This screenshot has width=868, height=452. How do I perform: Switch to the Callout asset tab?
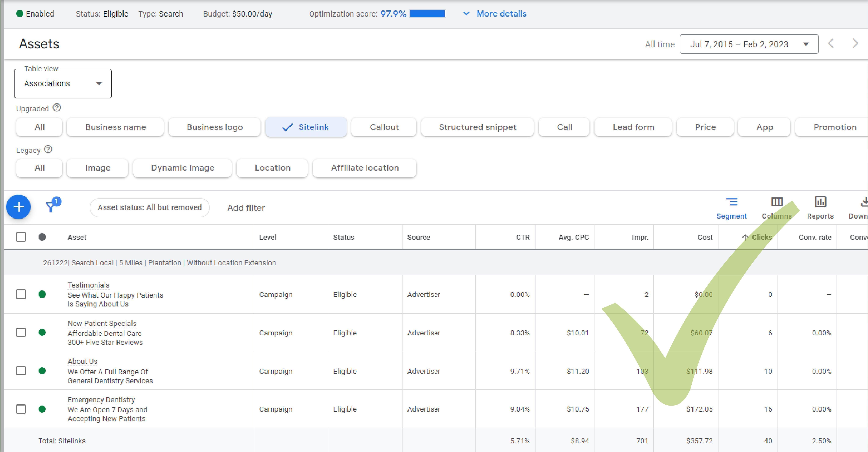click(384, 127)
